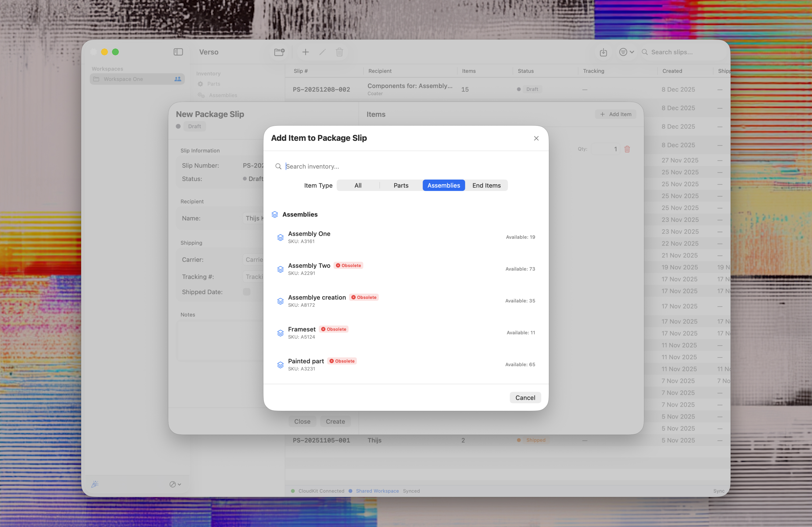Viewport: 812px width, 527px height.
Task: Delete the item using red trash icon
Action: 627,149
